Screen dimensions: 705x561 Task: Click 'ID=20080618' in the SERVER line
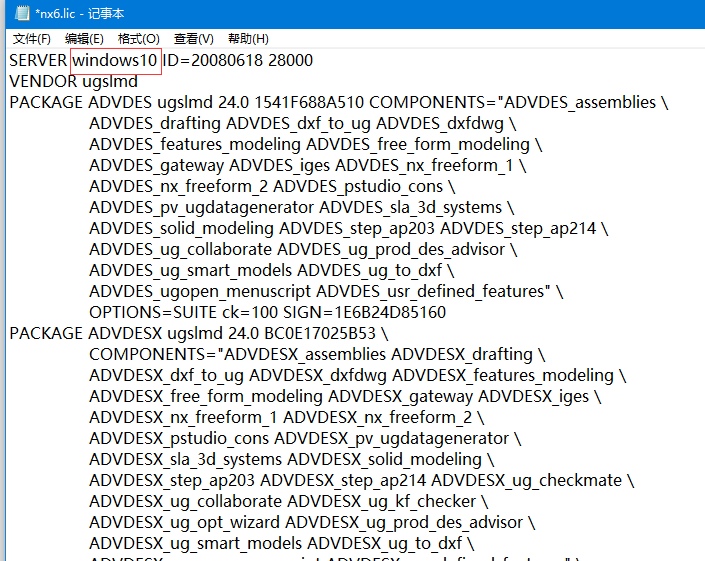click(x=212, y=60)
